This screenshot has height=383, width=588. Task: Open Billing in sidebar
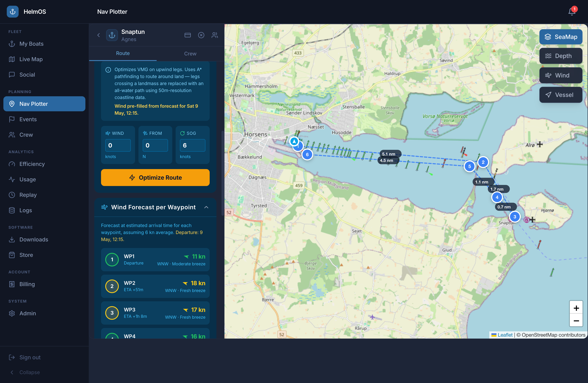point(44,284)
